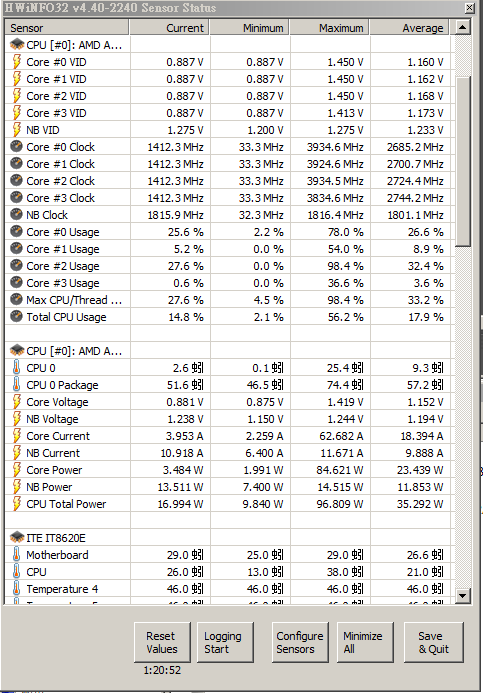Click the lightning icon beside Core #3 VID
This screenshot has width=483, height=693.
point(16,113)
